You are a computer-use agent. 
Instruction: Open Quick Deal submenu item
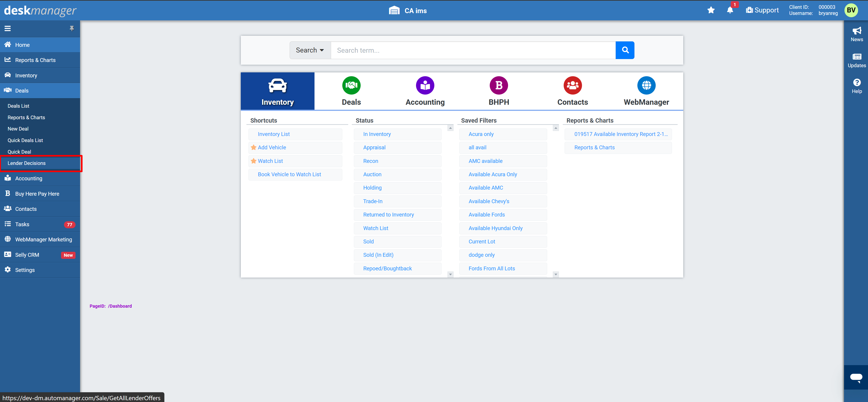pos(40,152)
